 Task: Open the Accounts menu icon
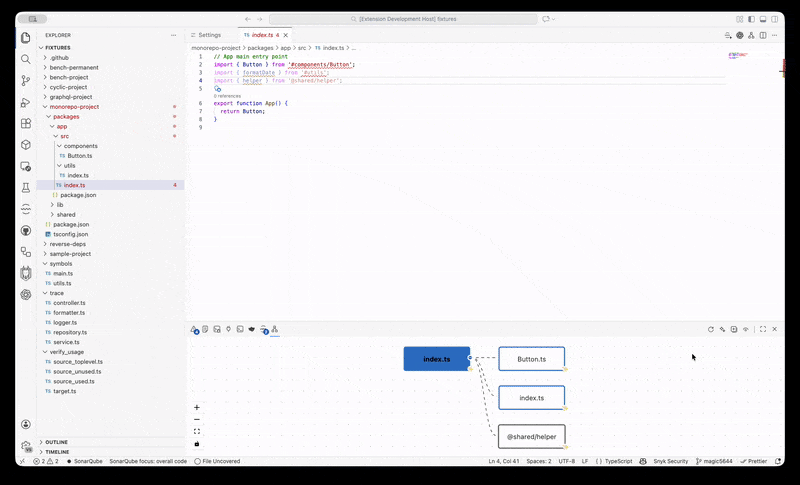coord(26,424)
